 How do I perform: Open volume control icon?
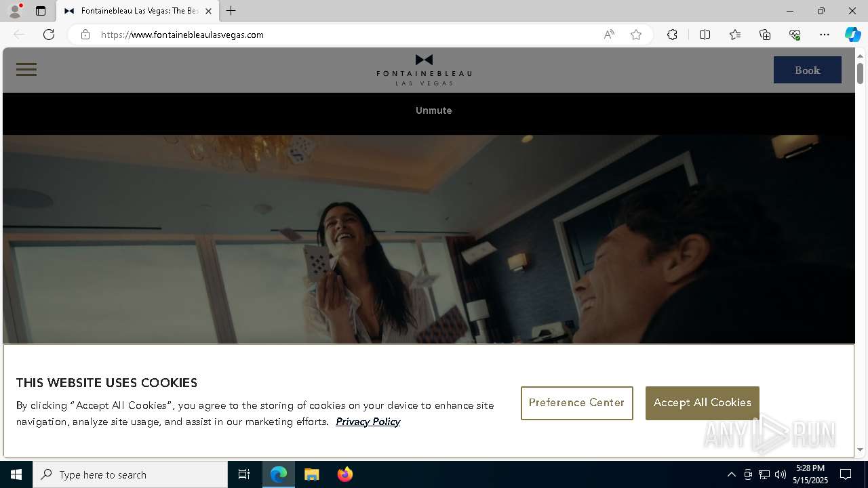[x=781, y=474]
